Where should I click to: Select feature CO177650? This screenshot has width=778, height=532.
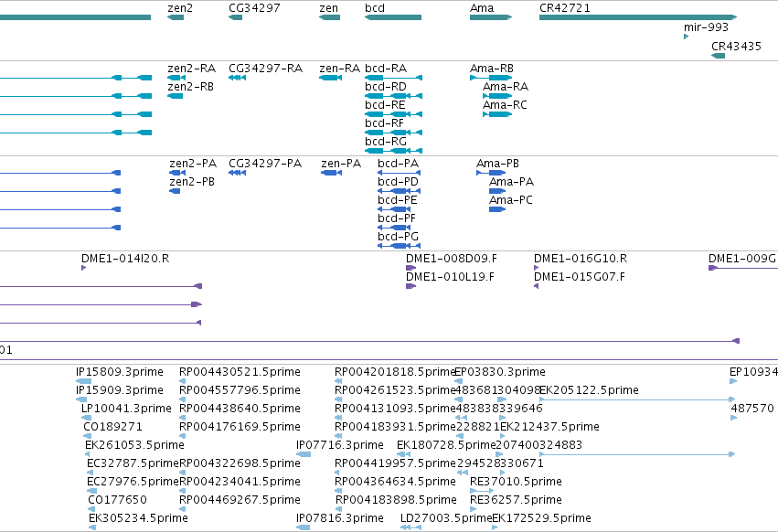tap(91, 509)
